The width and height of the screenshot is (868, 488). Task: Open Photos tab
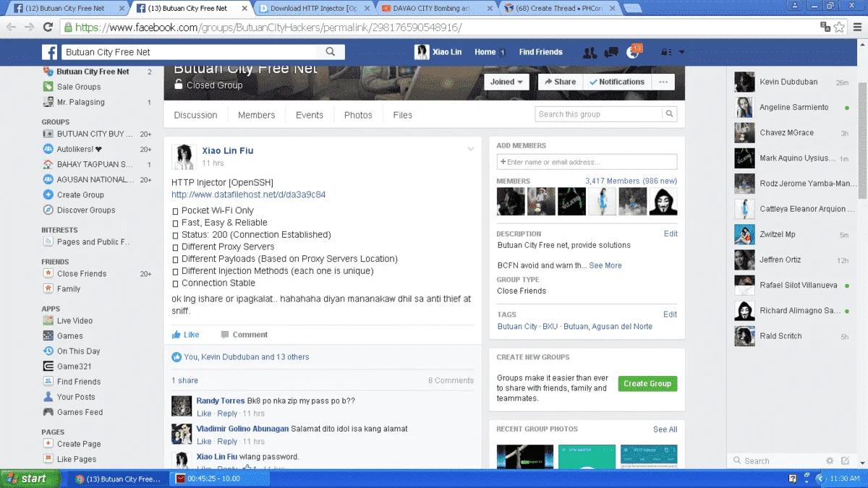click(x=358, y=115)
